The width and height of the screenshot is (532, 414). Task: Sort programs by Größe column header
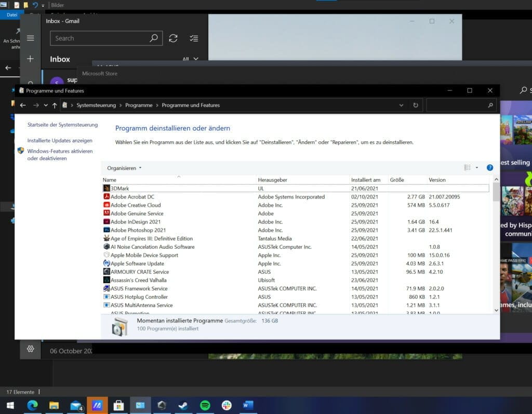[x=397, y=180]
